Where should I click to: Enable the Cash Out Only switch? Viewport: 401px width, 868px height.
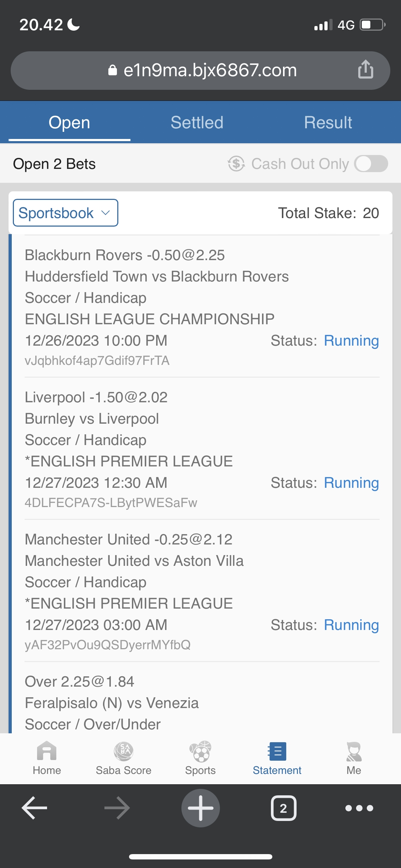click(x=371, y=164)
